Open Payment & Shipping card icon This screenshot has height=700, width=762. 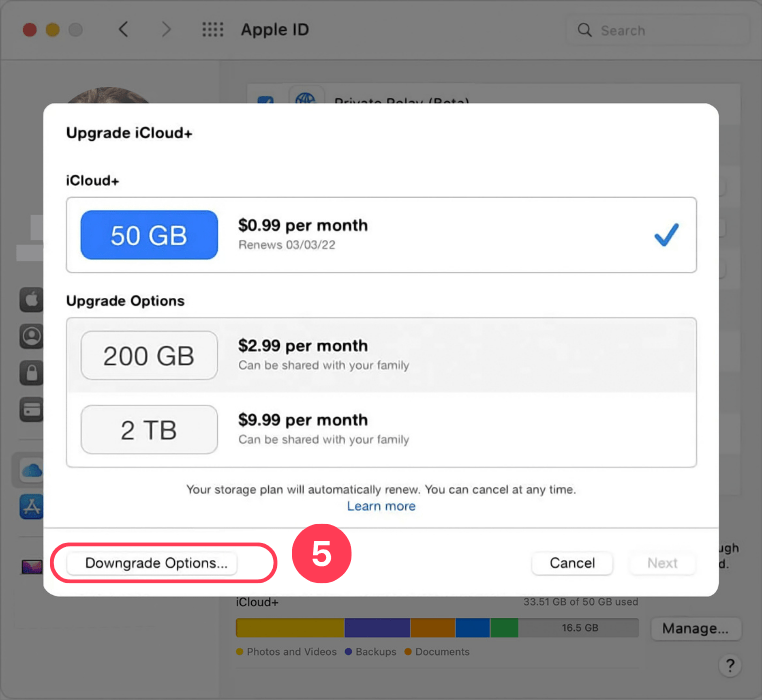click(x=31, y=409)
